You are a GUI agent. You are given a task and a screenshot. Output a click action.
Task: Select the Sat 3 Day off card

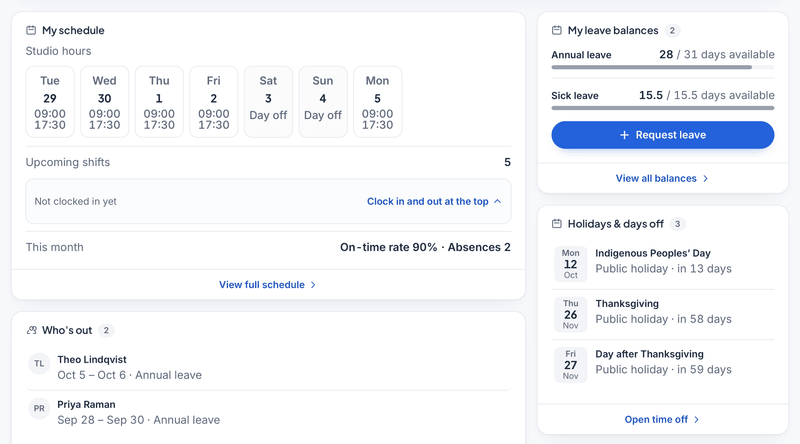click(x=268, y=102)
